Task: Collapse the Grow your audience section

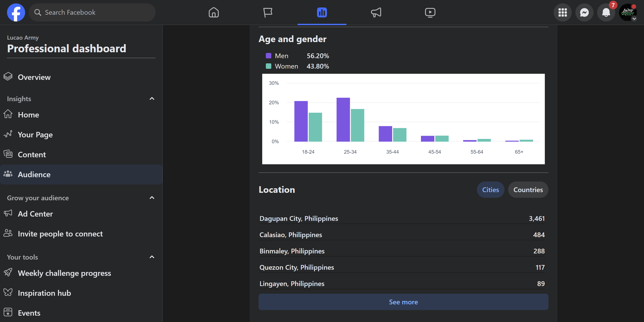Action: click(152, 198)
